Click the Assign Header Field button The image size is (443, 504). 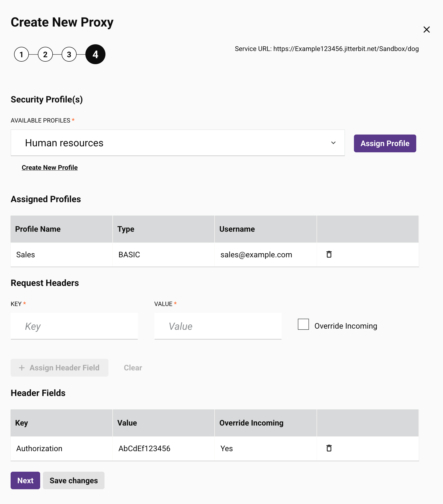point(59,368)
